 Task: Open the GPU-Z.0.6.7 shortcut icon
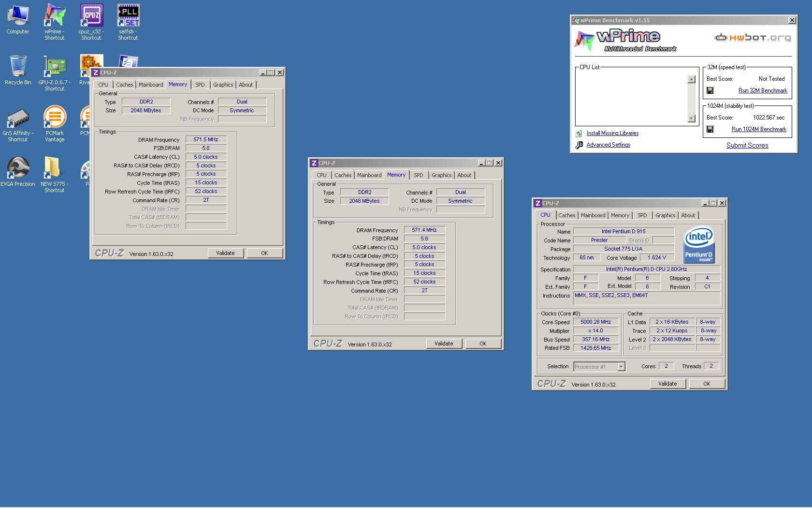(55, 73)
